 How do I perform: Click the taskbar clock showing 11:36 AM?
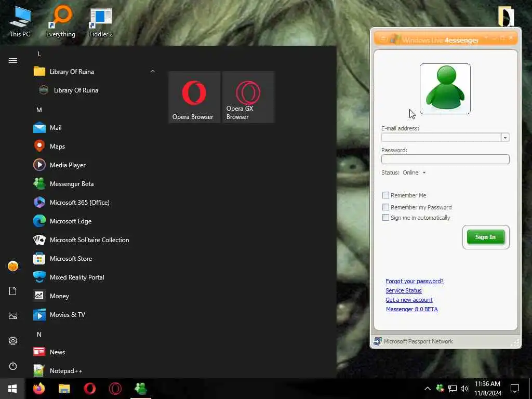coord(487,389)
